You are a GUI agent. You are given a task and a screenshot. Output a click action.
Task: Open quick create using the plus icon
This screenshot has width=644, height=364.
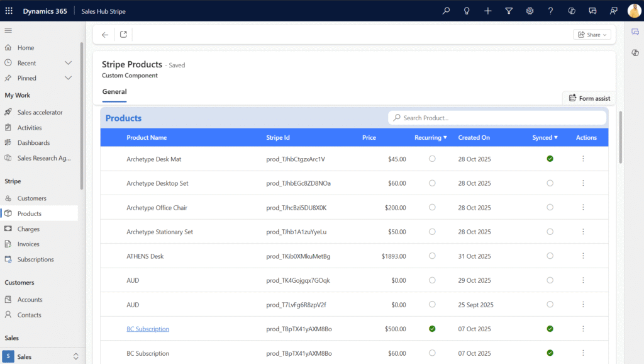(x=487, y=11)
